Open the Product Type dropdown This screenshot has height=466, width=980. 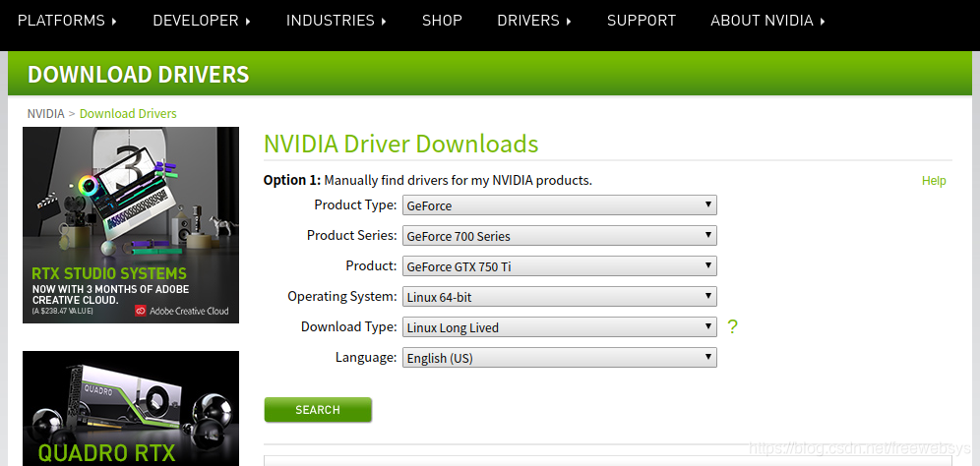pyautogui.click(x=560, y=204)
